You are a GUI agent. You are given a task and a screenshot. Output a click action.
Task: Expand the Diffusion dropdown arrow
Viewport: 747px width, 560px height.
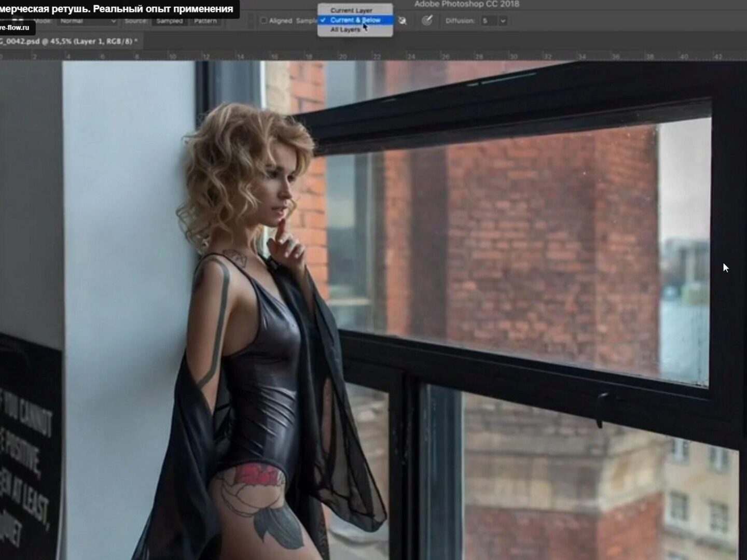[503, 21]
